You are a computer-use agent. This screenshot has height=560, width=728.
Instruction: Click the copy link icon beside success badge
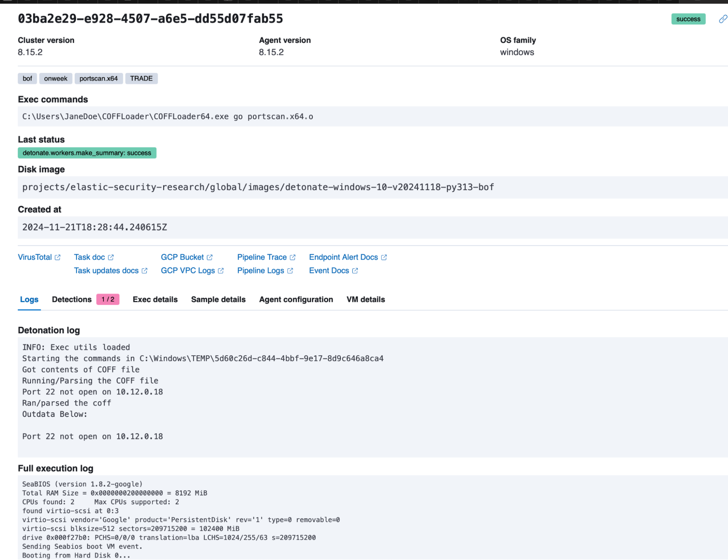pos(723,19)
